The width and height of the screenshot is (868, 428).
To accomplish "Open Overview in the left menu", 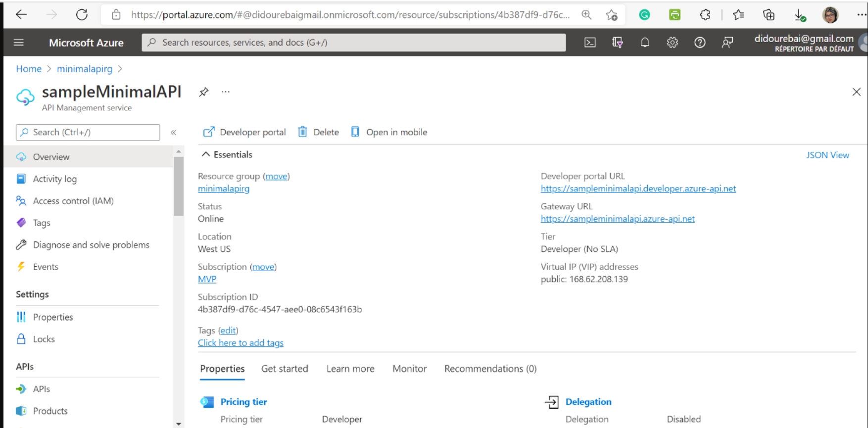I will [x=89, y=157].
